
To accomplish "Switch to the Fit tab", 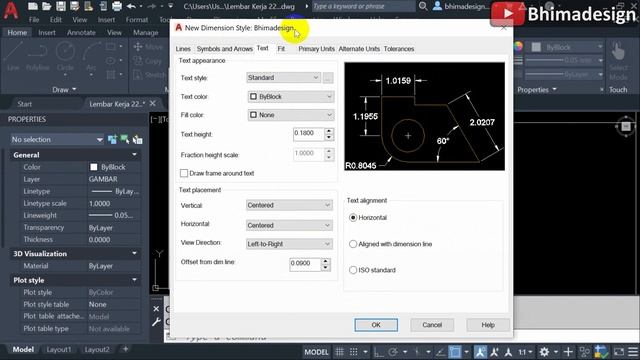I will [x=281, y=49].
